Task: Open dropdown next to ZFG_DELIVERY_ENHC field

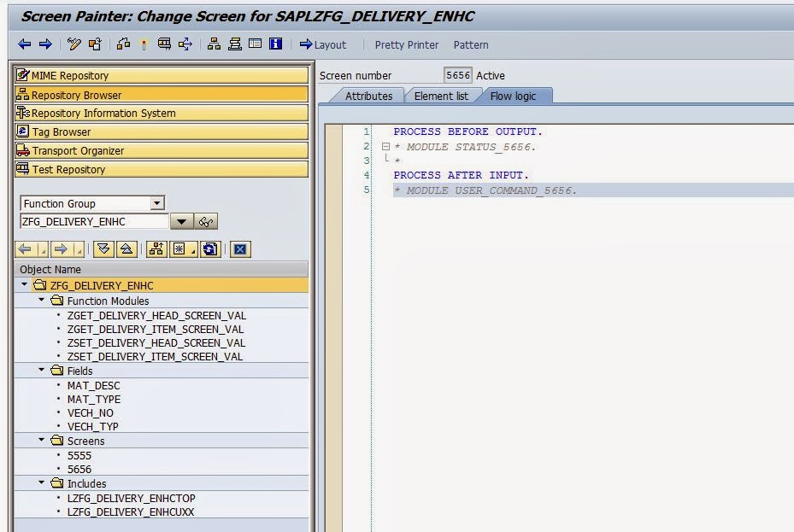Action: [181, 221]
